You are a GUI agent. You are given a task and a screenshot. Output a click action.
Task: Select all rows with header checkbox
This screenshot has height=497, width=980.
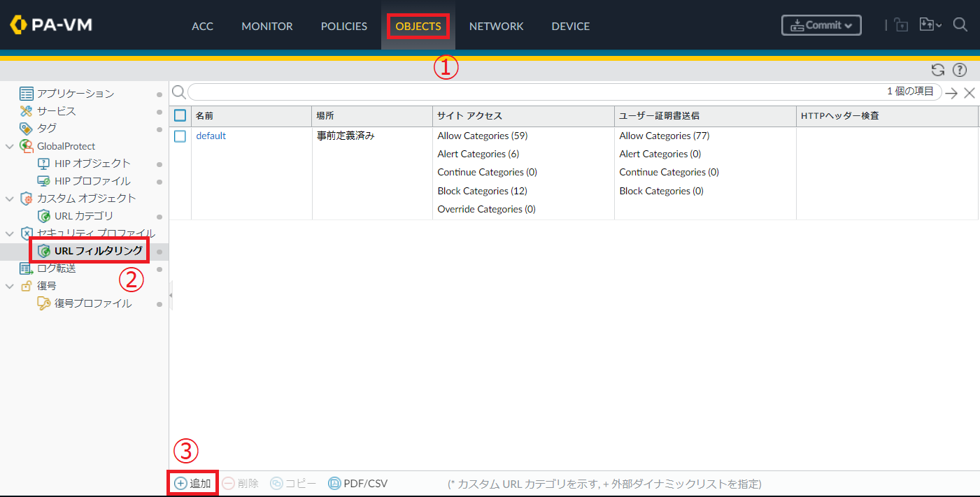coord(180,116)
